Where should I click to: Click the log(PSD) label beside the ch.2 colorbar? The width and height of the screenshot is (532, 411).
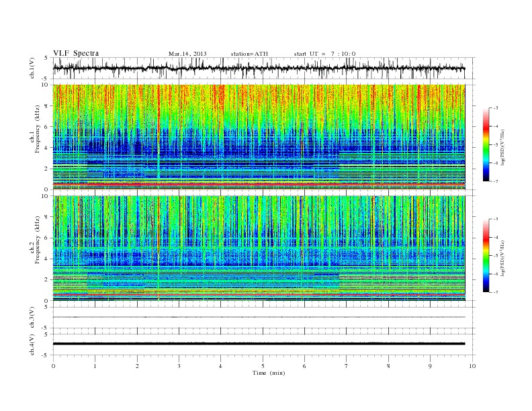(503, 258)
